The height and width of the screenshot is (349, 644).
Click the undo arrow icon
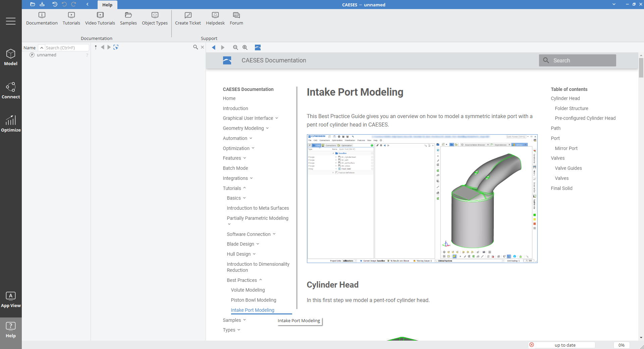tap(64, 4)
